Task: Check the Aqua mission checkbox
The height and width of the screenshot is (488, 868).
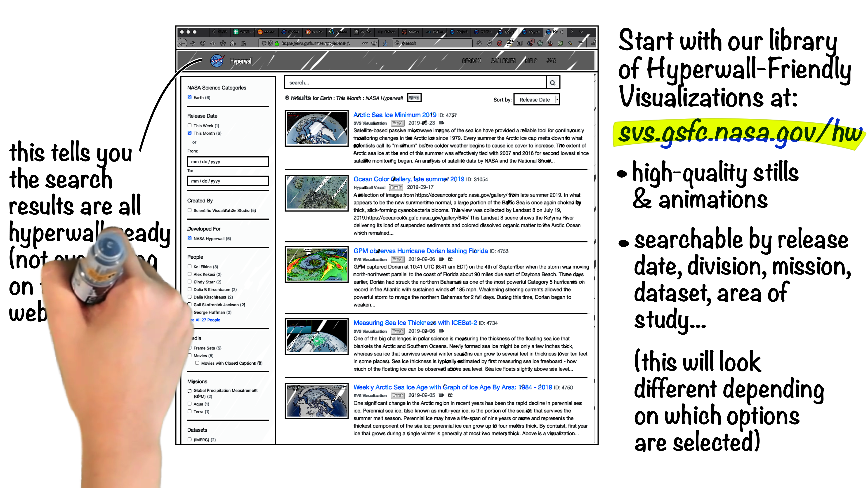Action: tap(189, 404)
